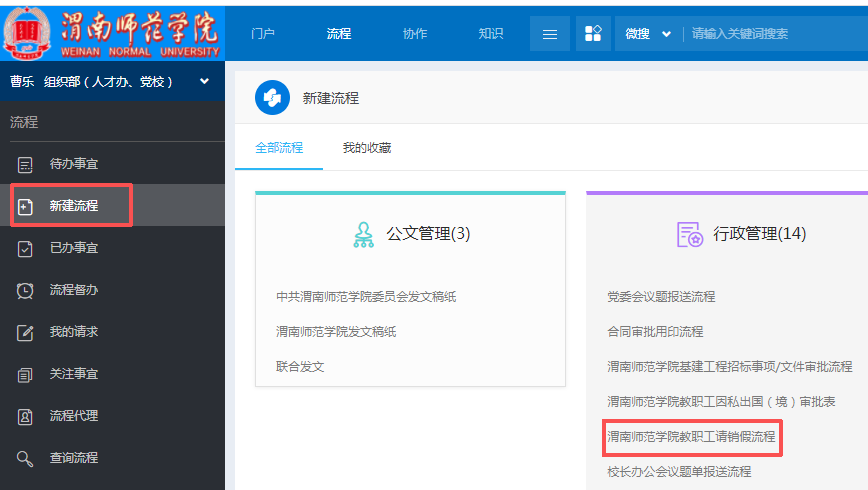Screen dimensions: 868x490
Task: Open the 知识 top menu
Action: 490,33
